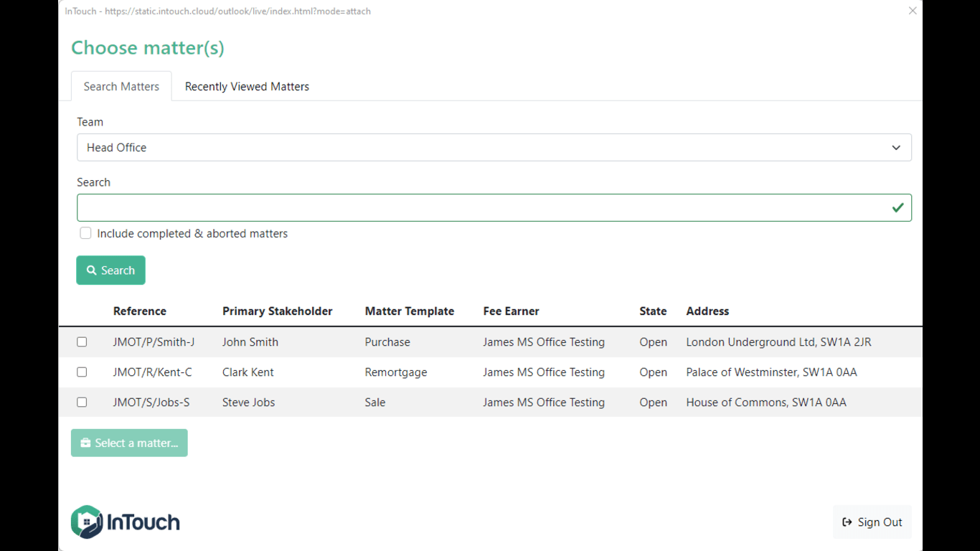Select the John Smith Purchase row
The width and height of the screenshot is (980, 551).
tap(387, 342)
